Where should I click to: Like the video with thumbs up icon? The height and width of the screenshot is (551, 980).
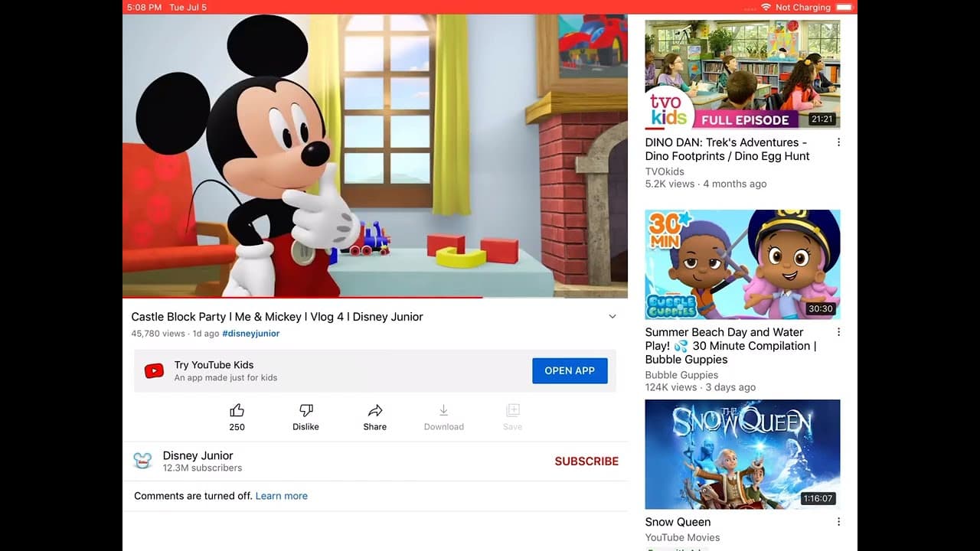[x=237, y=410]
